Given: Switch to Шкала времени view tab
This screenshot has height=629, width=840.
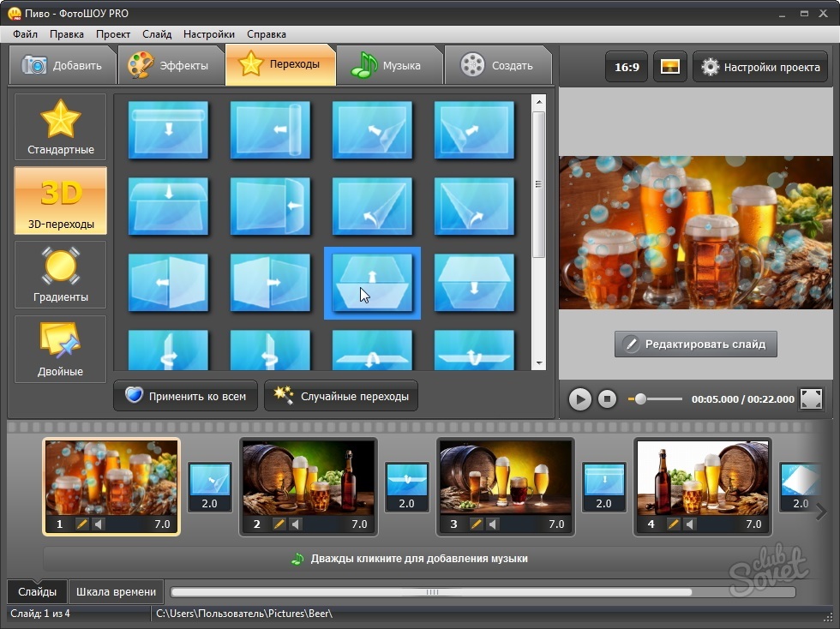Looking at the screenshot, I should (117, 591).
